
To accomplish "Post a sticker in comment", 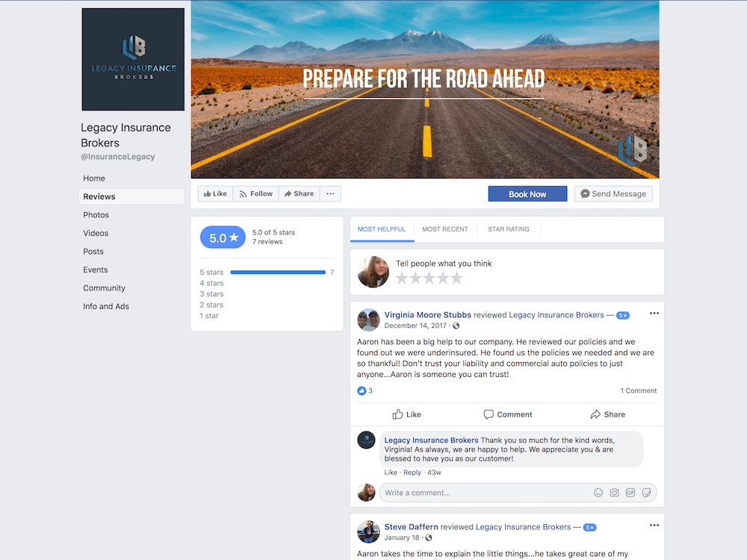I will pyautogui.click(x=646, y=493).
